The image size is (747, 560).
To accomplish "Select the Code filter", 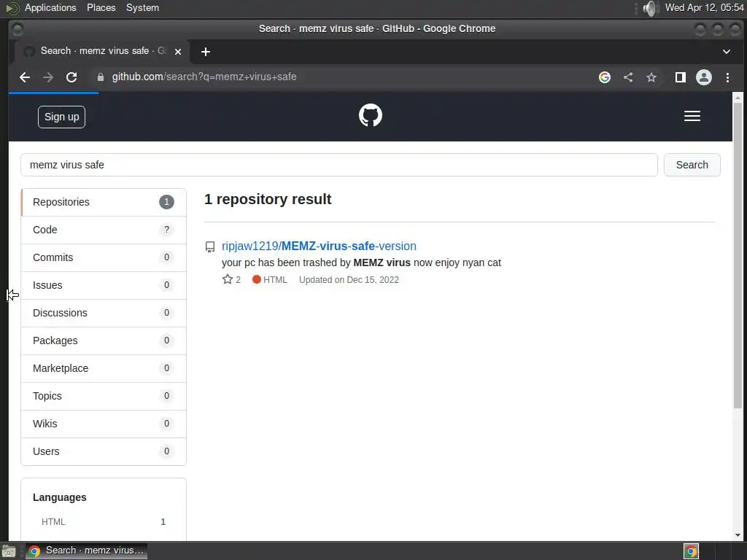I will click(104, 230).
